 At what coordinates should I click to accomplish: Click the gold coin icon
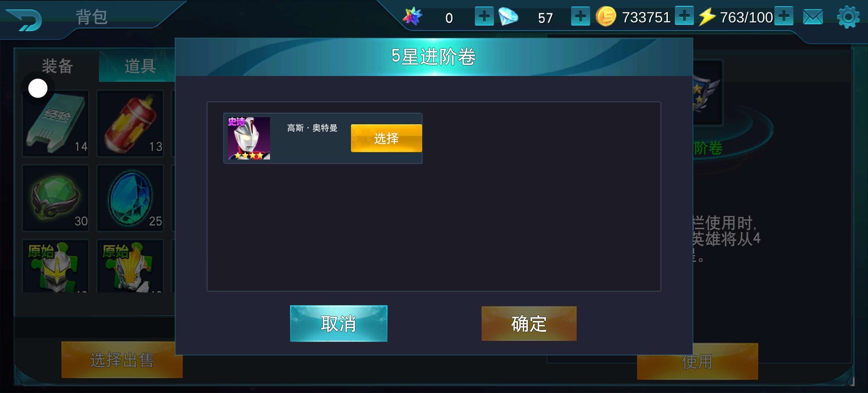click(x=606, y=16)
